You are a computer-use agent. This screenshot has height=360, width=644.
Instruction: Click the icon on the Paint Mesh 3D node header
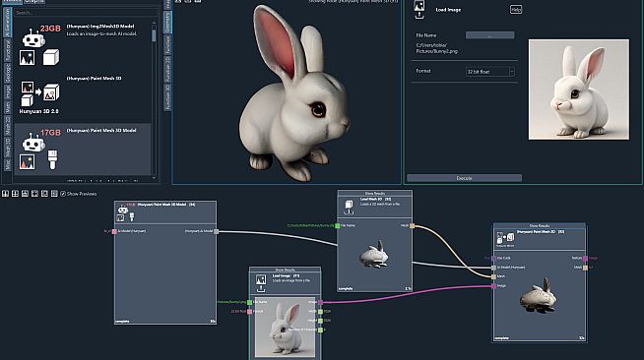pyautogui.click(x=505, y=238)
